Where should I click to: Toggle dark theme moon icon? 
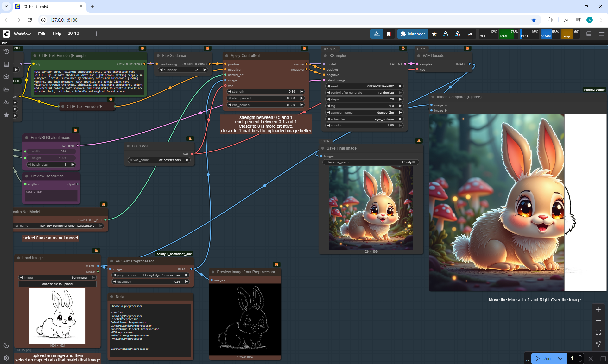click(x=6, y=345)
